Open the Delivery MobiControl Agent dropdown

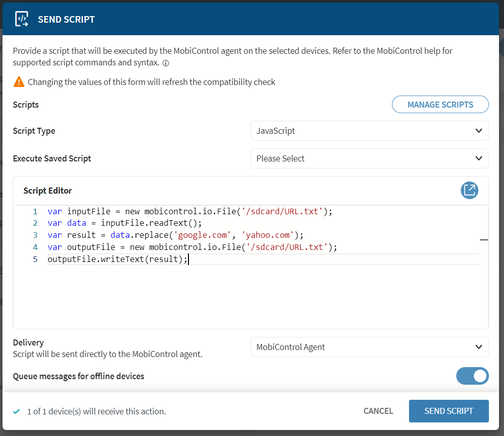click(x=369, y=347)
